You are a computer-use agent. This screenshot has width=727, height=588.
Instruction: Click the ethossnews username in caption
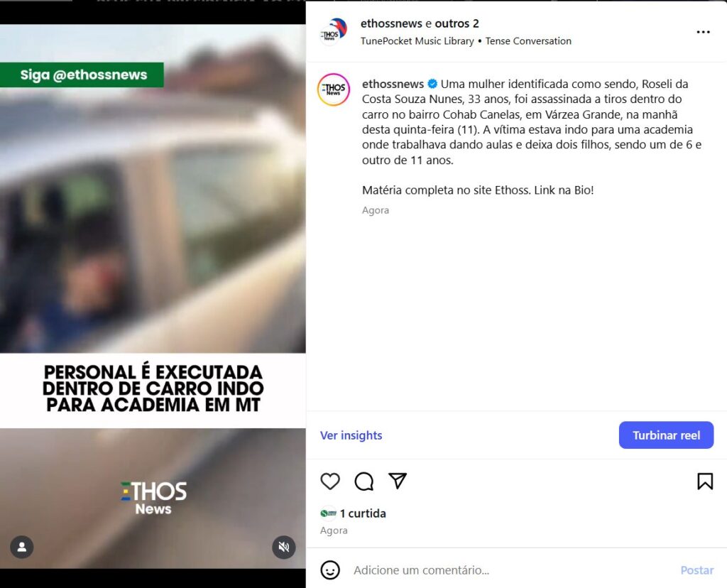pyautogui.click(x=393, y=84)
